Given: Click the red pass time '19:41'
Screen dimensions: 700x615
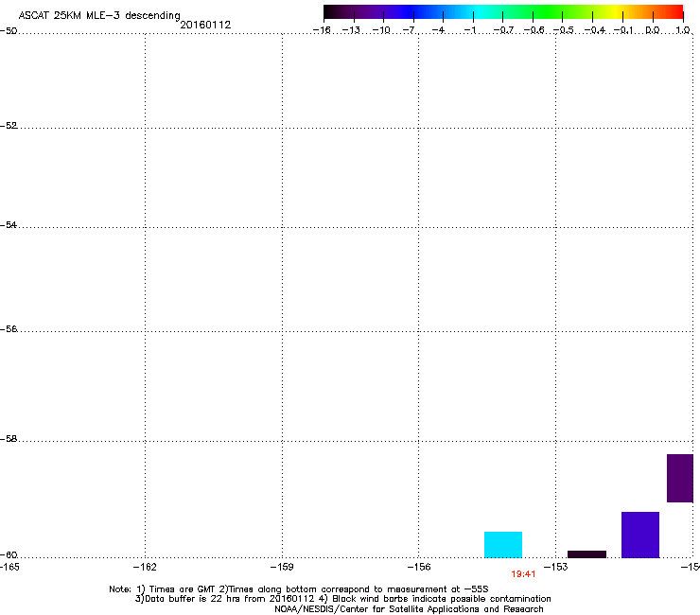Looking at the screenshot, I should coord(523,574).
